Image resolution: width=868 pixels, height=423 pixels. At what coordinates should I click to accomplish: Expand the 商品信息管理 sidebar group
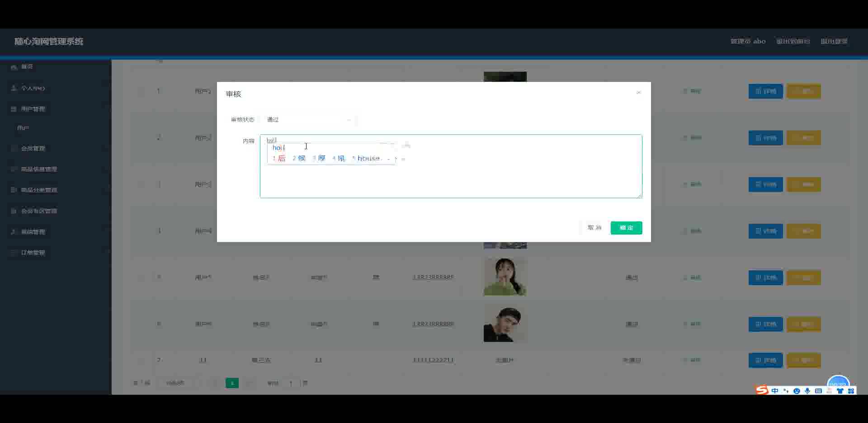56,169
